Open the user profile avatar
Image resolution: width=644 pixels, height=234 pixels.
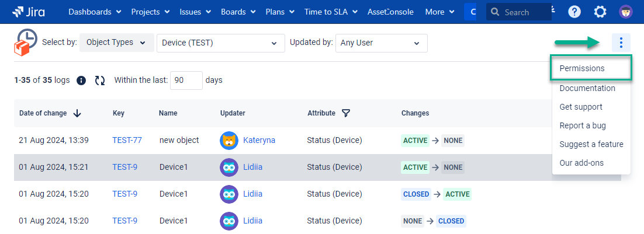(x=626, y=12)
